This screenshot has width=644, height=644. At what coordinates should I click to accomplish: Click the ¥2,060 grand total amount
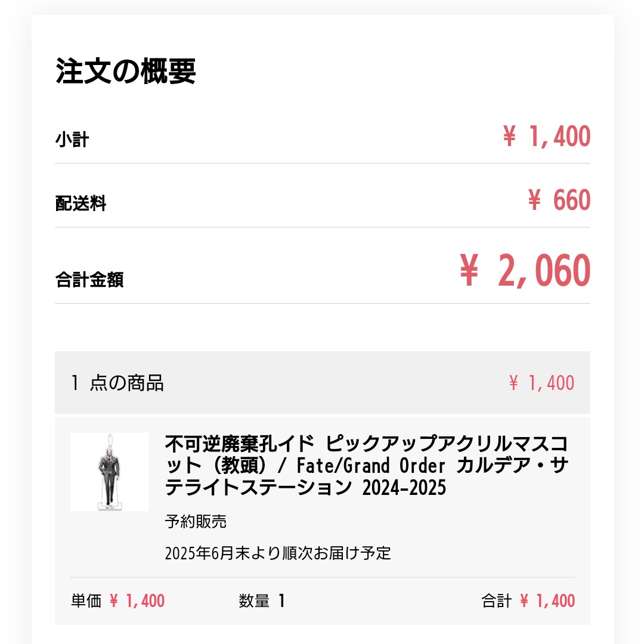tap(525, 271)
